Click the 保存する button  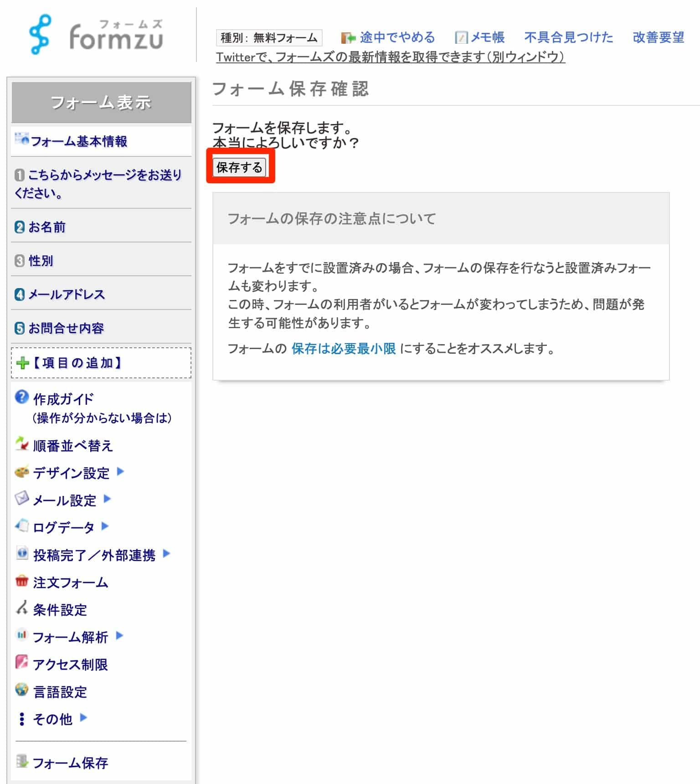(x=239, y=167)
